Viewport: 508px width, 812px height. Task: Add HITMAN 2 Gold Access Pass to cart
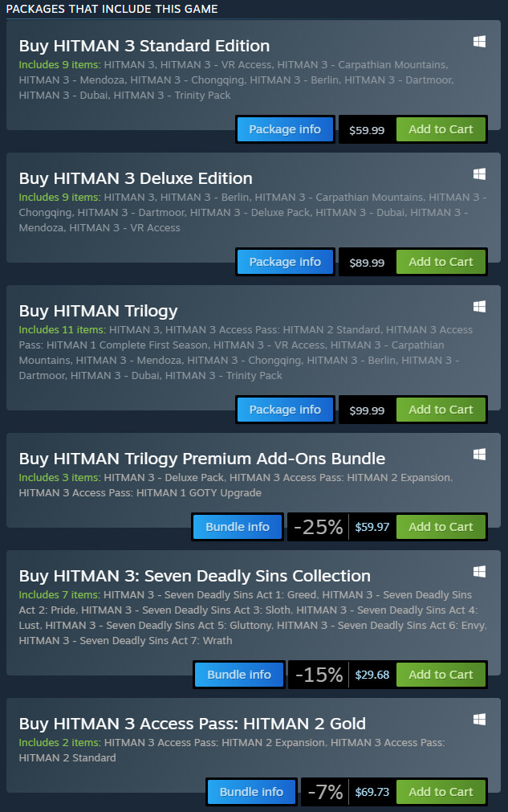[441, 792]
